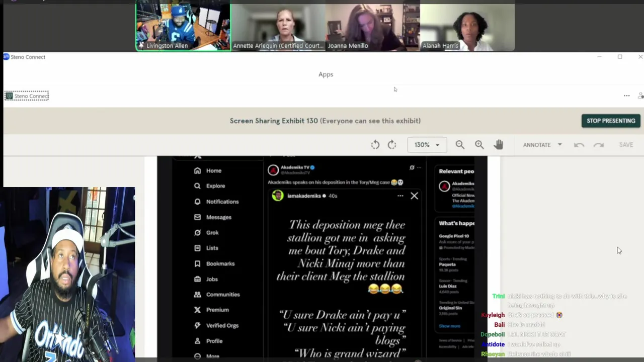
Task: Stop presenting the exhibit
Action: pos(611,121)
